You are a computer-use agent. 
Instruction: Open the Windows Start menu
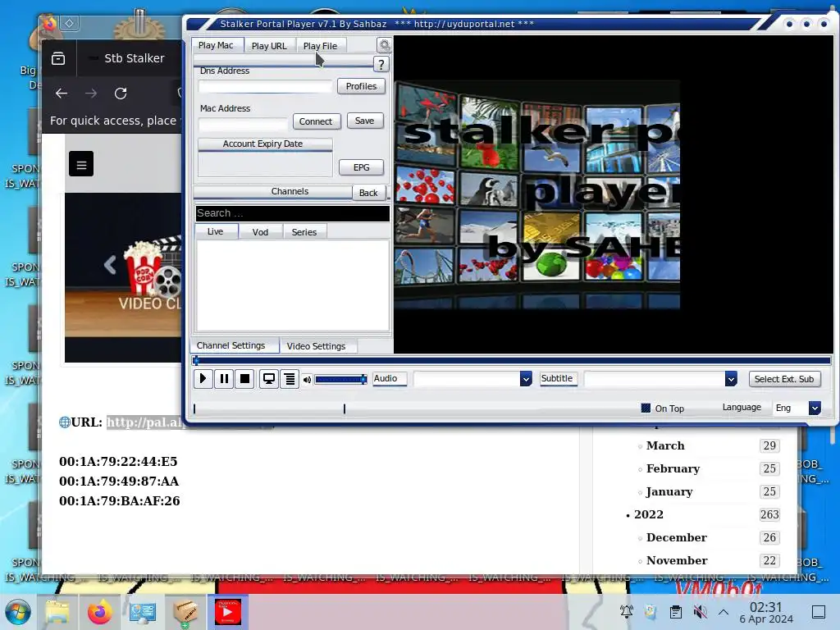(x=18, y=612)
